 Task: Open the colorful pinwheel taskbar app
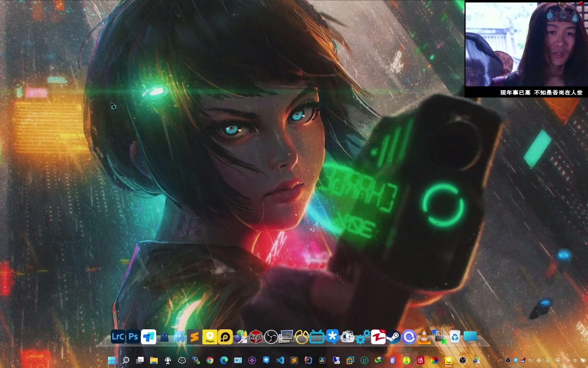435,361
